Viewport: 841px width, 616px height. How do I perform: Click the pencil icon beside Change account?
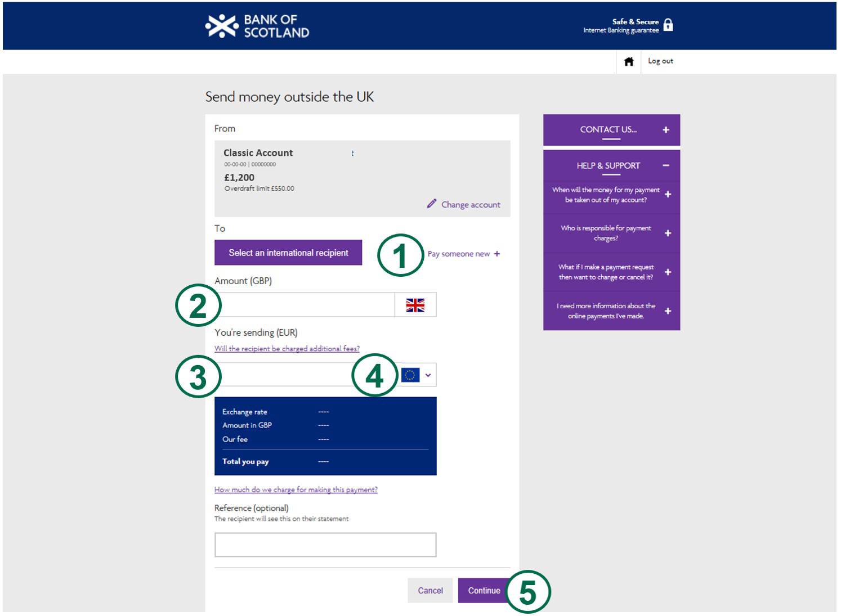tap(432, 204)
